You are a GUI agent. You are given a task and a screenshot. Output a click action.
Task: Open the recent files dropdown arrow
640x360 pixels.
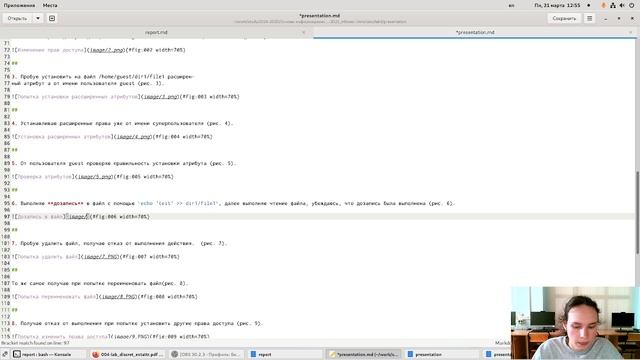(x=38, y=18)
